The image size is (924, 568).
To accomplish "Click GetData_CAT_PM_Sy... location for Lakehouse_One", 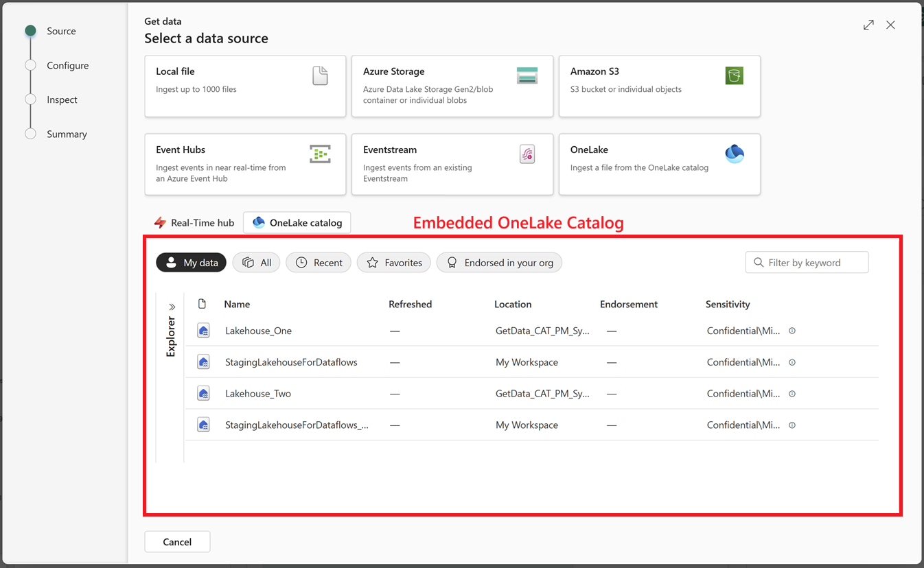I will click(542, 331).
